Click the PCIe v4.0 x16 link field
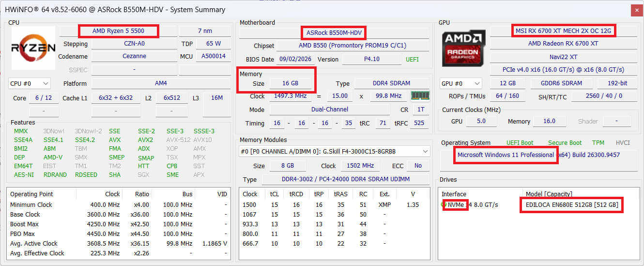 (563, 70)
